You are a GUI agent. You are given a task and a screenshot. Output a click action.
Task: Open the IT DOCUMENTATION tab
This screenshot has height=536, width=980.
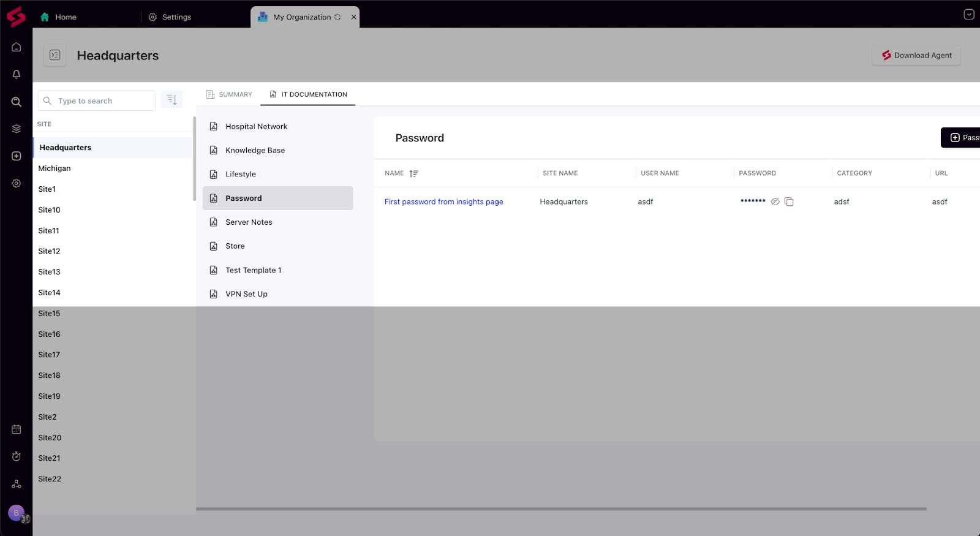308,94
